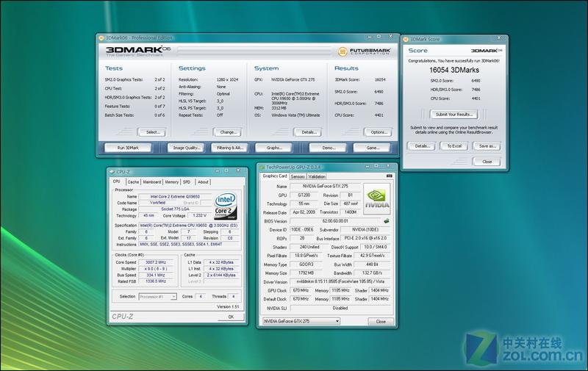Click the Multiplier value x 9.0 in CPU-Z

(x=156, y=269)
